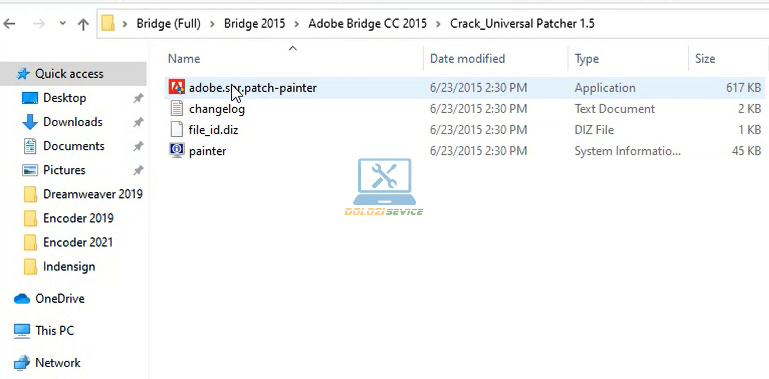Open the Encoder 2021 folder
The height and width of the screenshot is (379, 769).
click(x=77, y=242)
